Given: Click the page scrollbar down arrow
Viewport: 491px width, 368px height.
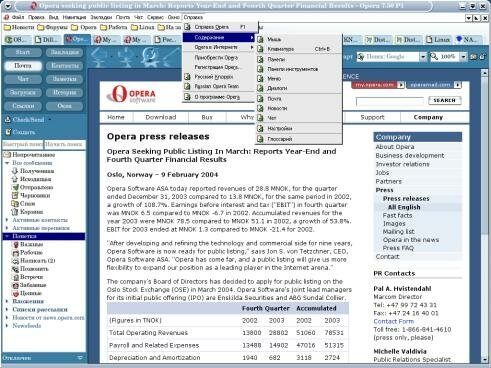Looking at the screenshot, I should click(x=485, y=359).
